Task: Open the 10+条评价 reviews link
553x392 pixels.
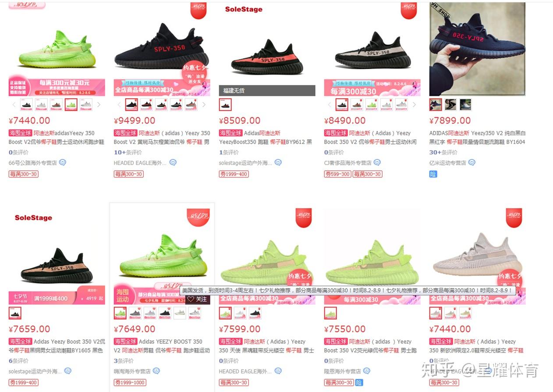Action: 128,152
